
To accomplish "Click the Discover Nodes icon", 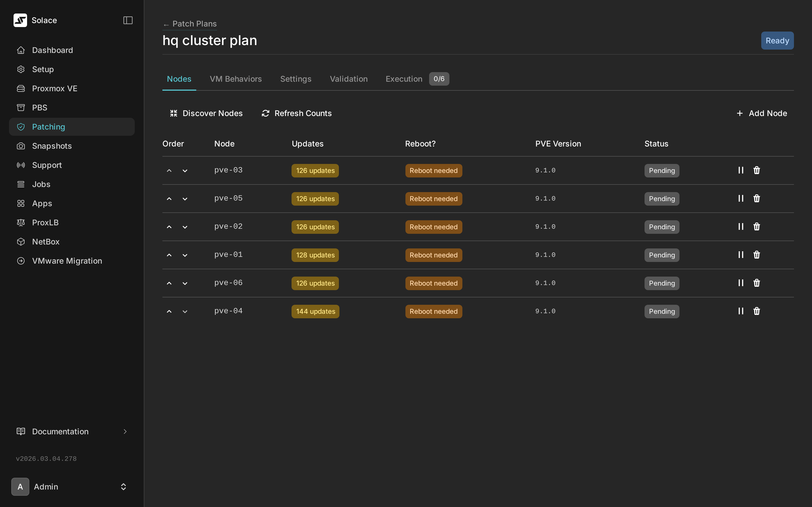I will pos(173,113).
